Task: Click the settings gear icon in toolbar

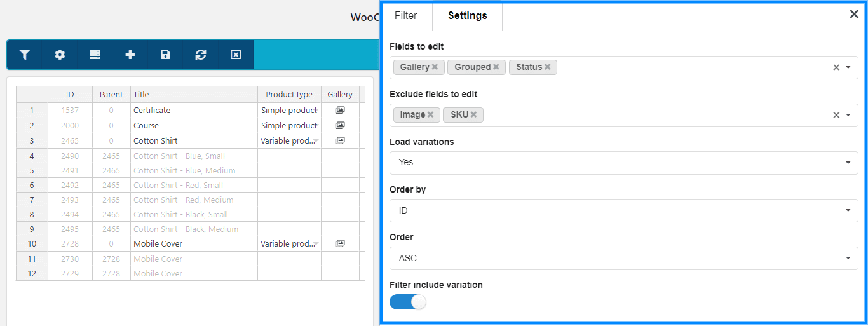Action: coord(60,55)
